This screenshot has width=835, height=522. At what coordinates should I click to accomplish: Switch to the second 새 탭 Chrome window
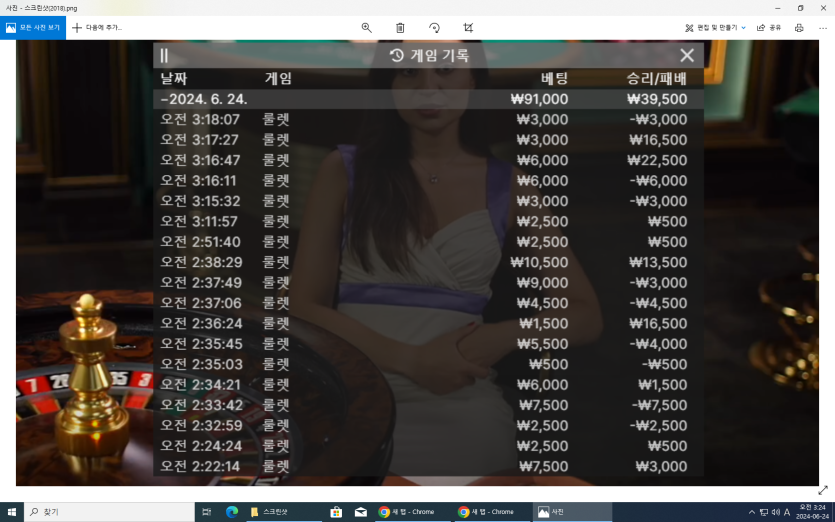[x=493, y=512]
